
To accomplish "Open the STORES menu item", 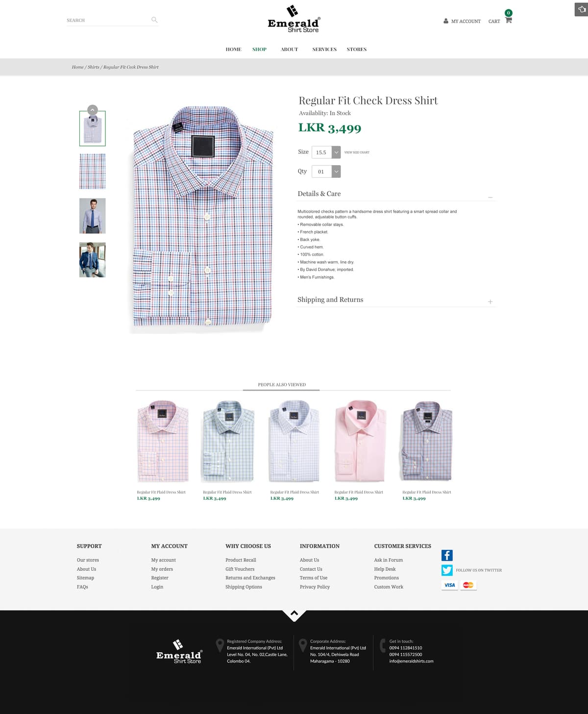I will coord(357,49).
